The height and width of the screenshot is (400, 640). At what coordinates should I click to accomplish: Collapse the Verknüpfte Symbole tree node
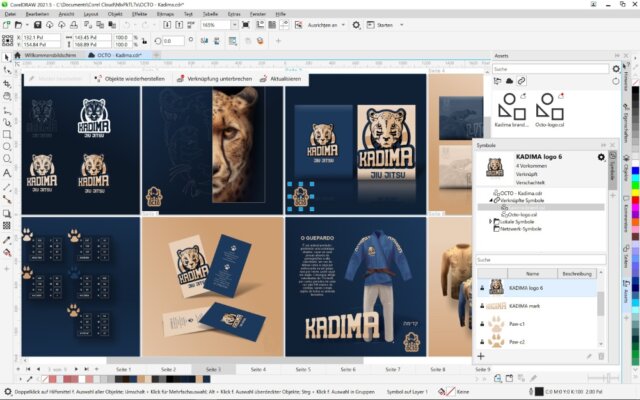pos(491,200)
